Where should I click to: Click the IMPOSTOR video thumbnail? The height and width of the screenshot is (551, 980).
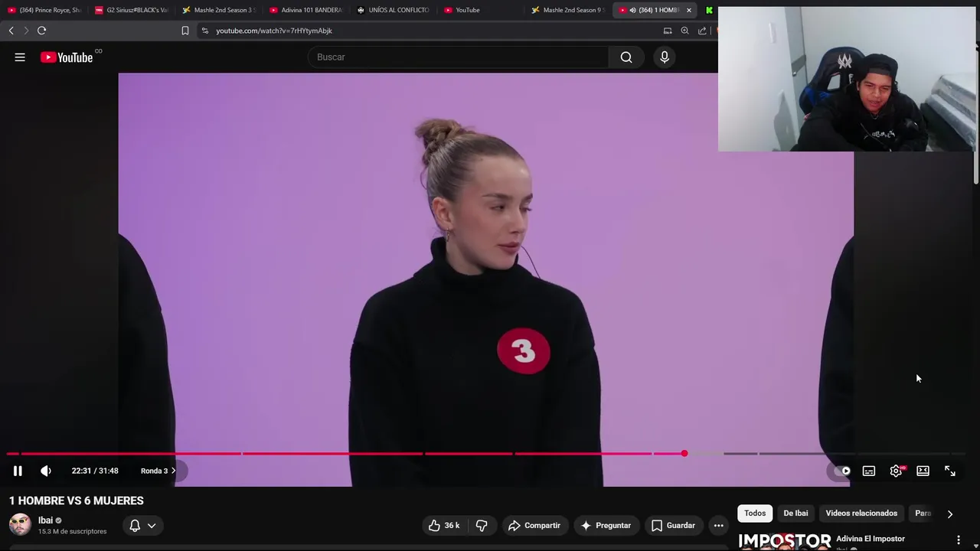click(784, 541)
